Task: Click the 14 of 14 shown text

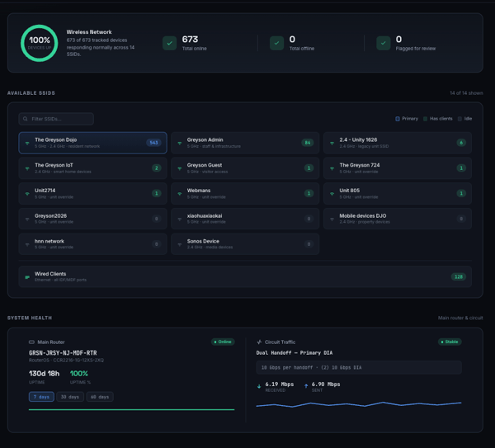Action: [467, 93]
